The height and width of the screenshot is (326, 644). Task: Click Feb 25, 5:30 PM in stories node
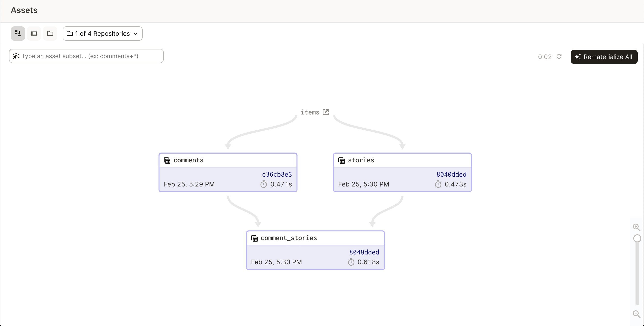(364, 184)
